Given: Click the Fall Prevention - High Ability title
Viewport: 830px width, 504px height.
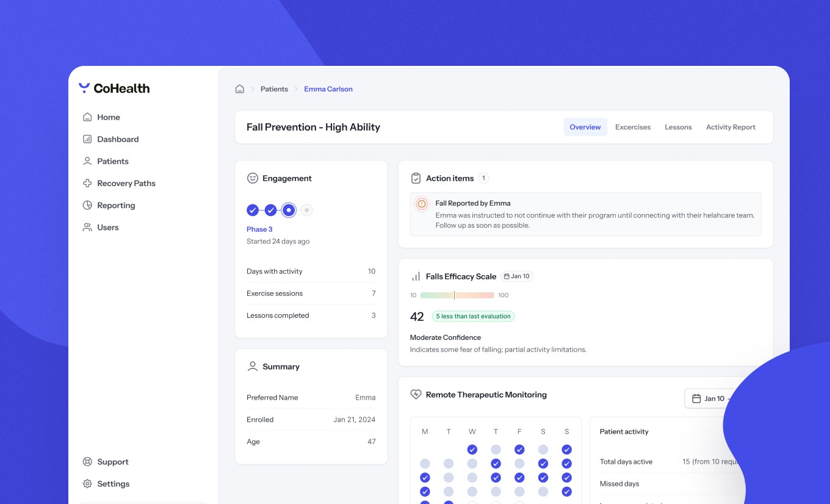Looking at the screenshot, I should pos(313,127).
